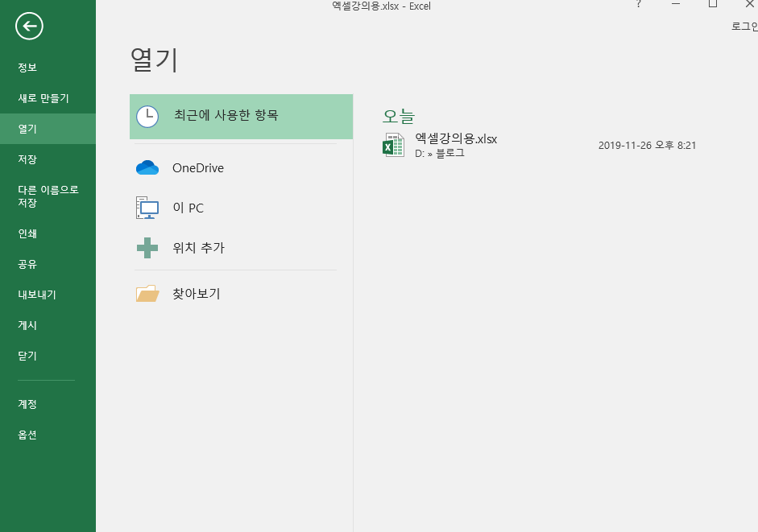Click the 오늘 group heading

[x=399, y=116]
